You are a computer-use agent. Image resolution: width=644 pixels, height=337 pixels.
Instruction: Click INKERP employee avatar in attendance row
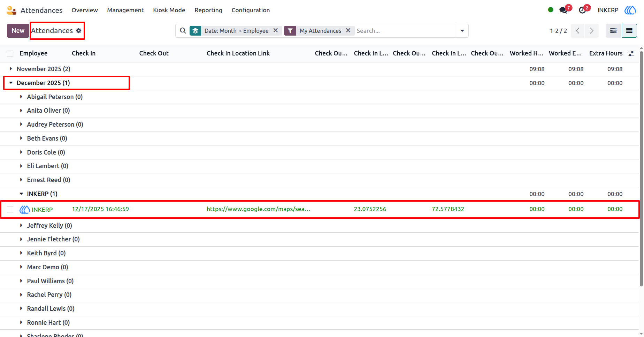(x=24, y=209)
